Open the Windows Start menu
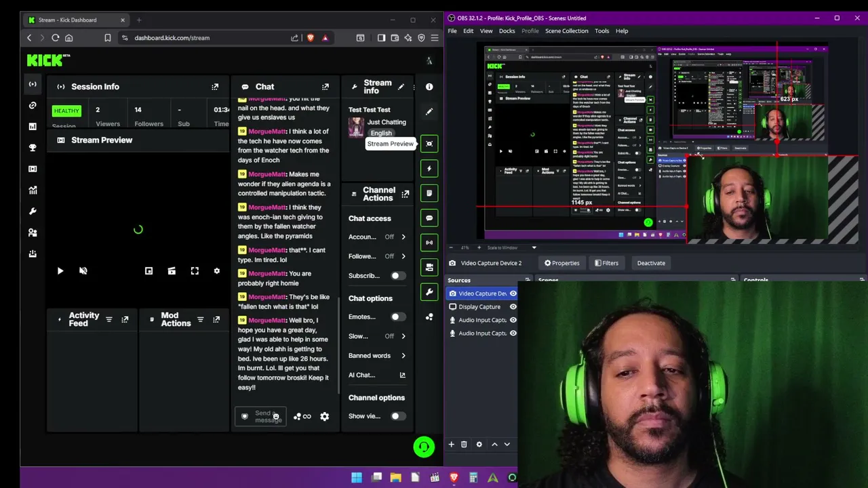Viewport: 868px width, 488px height. (357, 478)
